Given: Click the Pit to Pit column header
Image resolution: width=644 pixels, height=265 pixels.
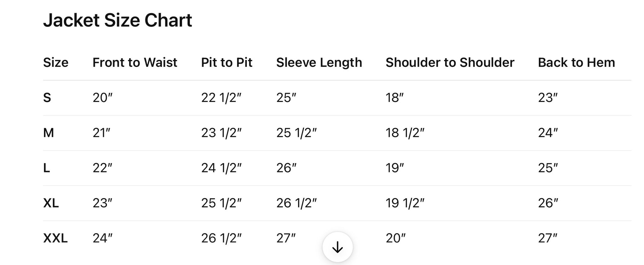Looking at the screenshot, I should point(226,63).
